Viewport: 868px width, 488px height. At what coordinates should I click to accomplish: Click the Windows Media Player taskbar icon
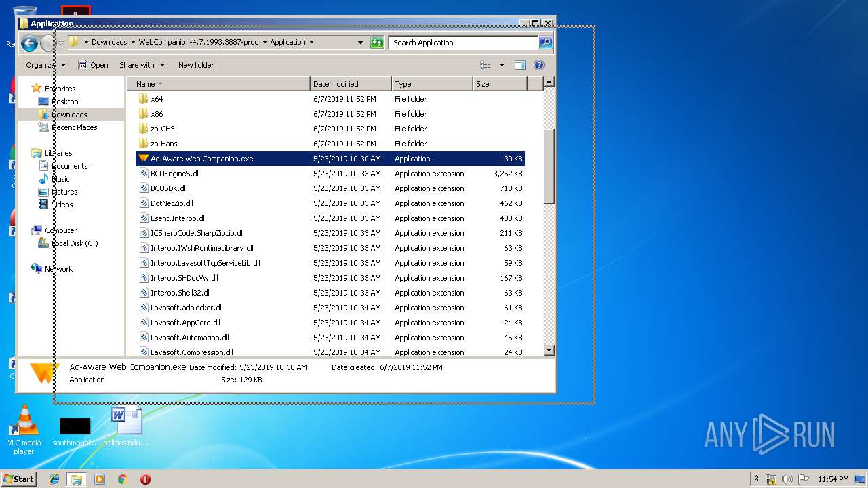(x=100, y=479)
